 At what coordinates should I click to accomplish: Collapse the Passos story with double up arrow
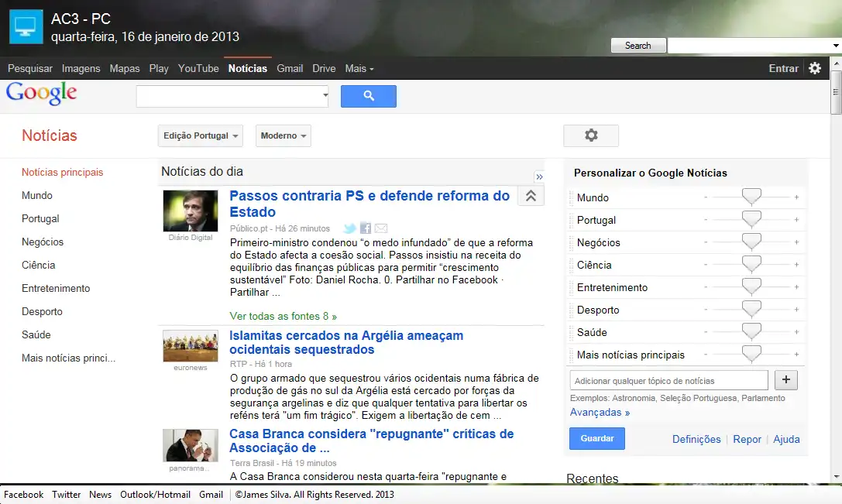coord(531,196)
